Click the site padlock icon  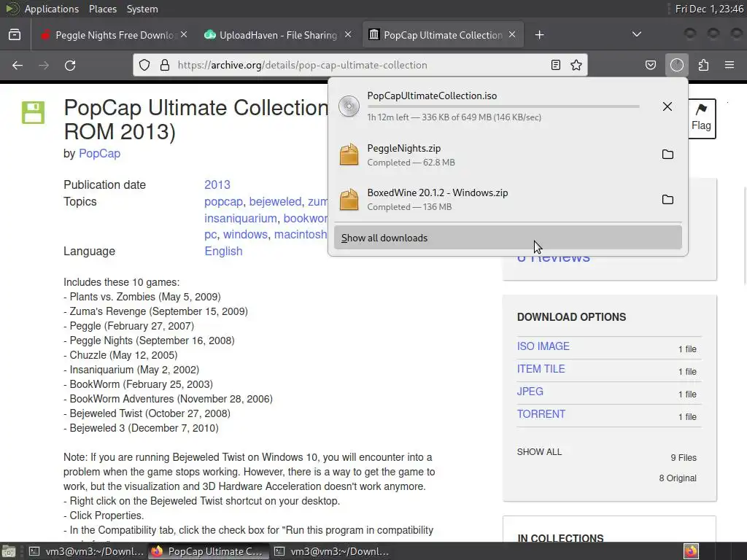coord(165,65)
